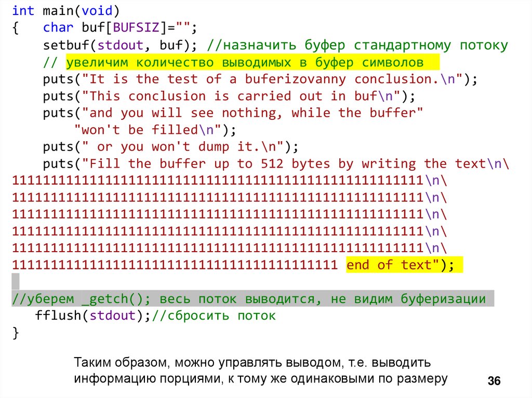The image size is (532, 398).
Task: Click line 'Fill the buffer up to 512 bytes by writing the text'
Action: click(276, 164)
